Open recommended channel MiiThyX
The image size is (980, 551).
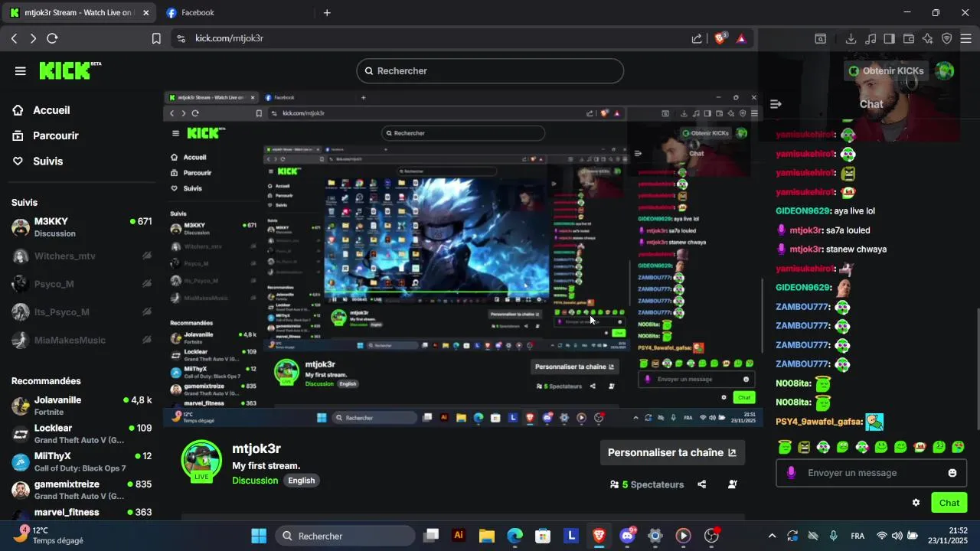coord(81,461)
